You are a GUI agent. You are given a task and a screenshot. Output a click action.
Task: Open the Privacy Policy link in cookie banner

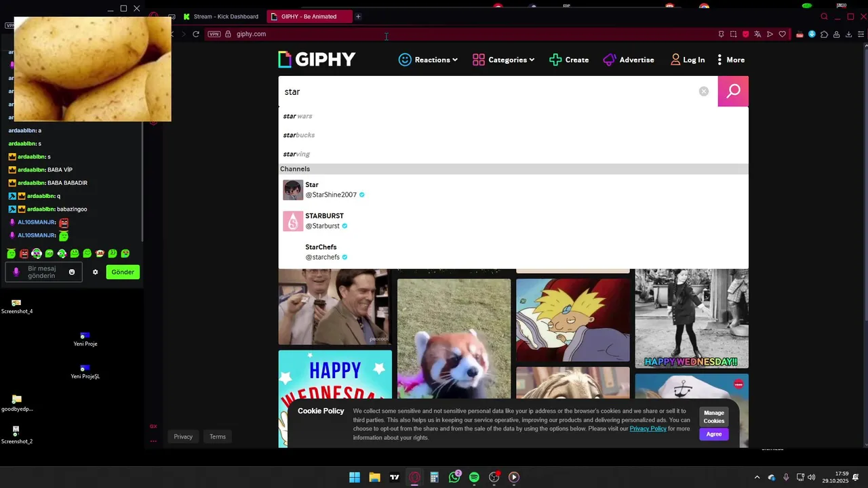tap(648, 428)
